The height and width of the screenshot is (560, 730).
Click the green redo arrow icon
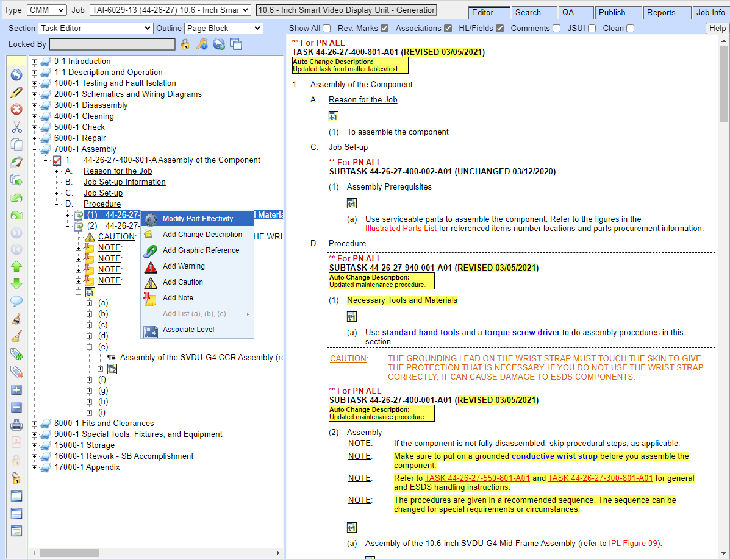(x=16, y=215)
